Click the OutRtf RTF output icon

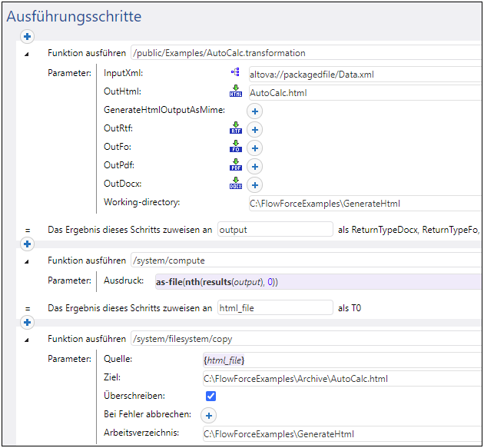click(235, 129)
